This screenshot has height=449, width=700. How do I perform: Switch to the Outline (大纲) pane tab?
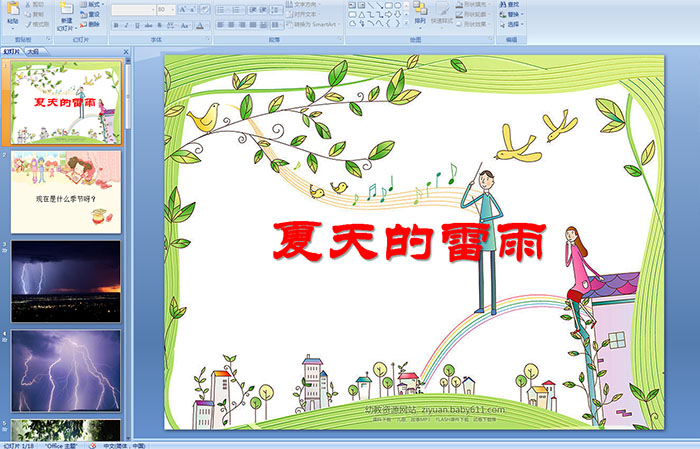(x=33, y=52)
